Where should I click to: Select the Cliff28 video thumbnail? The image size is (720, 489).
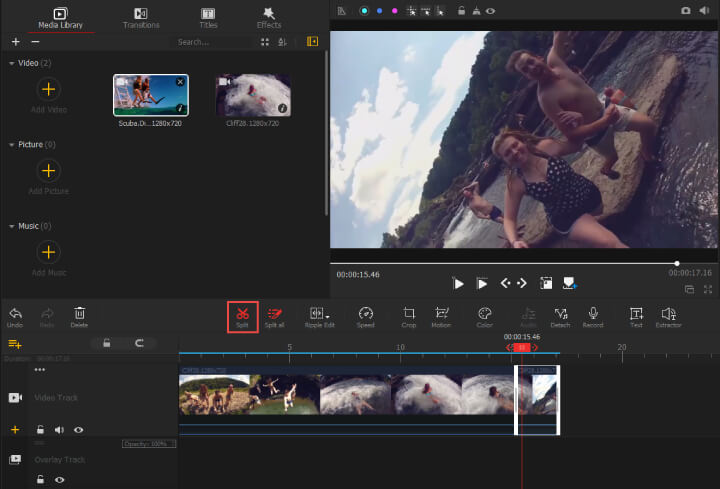coord(253,96)
